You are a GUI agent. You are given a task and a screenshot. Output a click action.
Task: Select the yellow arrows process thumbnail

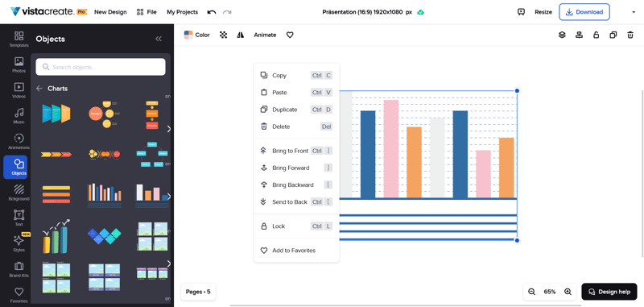[x=56, y=155]
